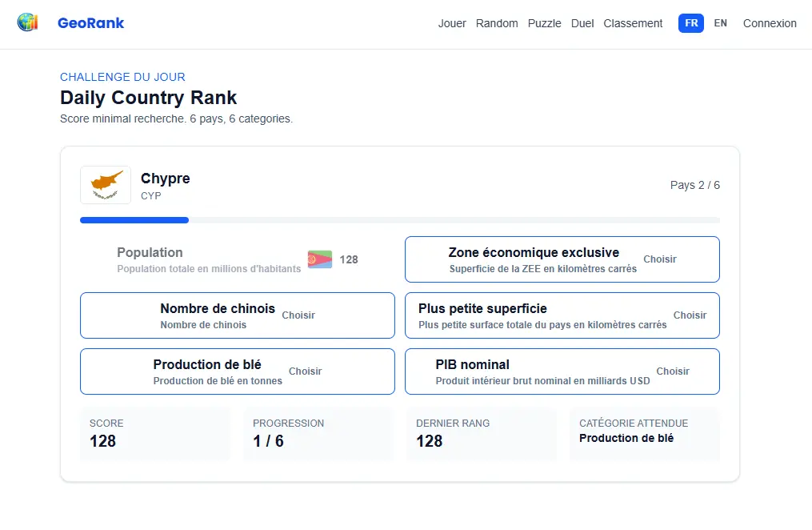Click the Cyprus flag image

click(x=105, y=184)
